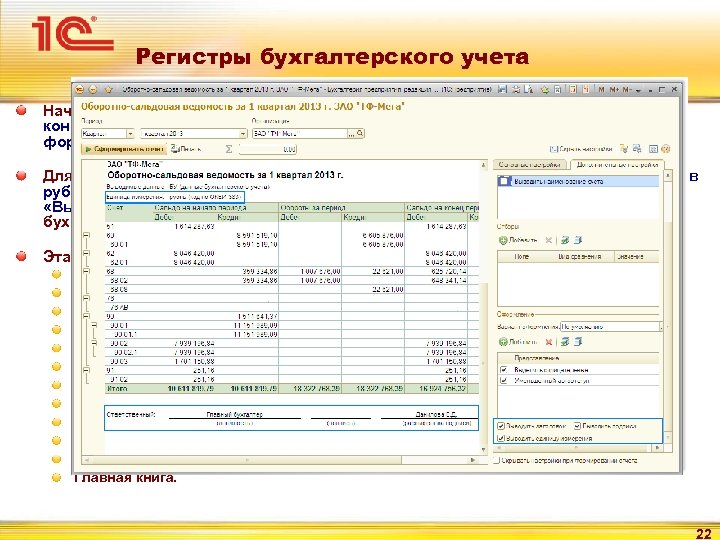
Task: Toggle the Выводить заголовок checkbox
Action: [x=501, y=426]
